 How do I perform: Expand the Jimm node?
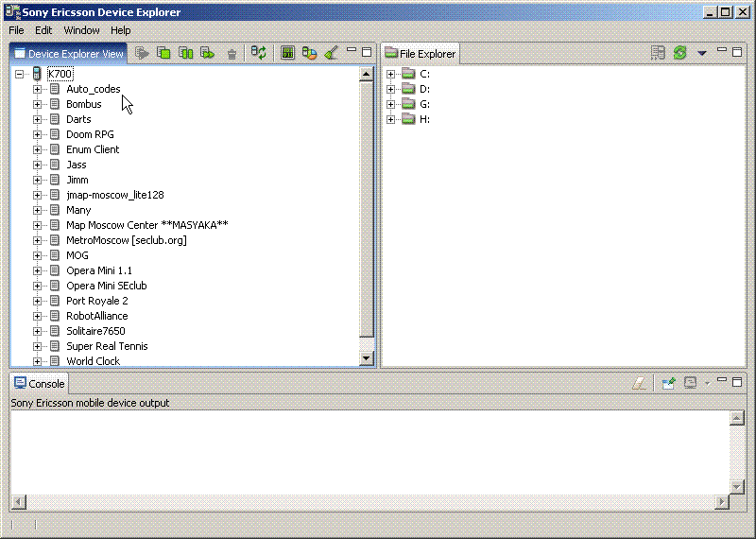pyautogui.click(x=37, y=180)
